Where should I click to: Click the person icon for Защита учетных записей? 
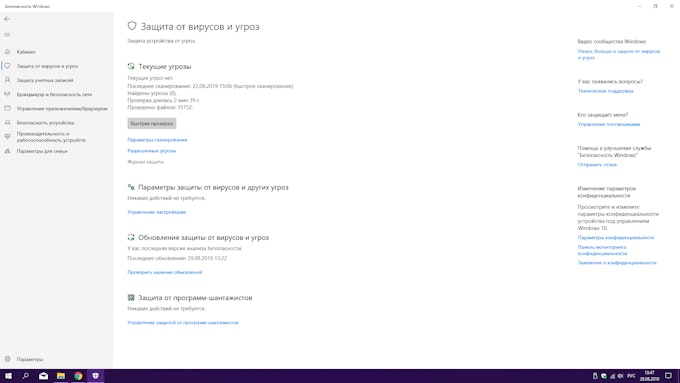7,80
